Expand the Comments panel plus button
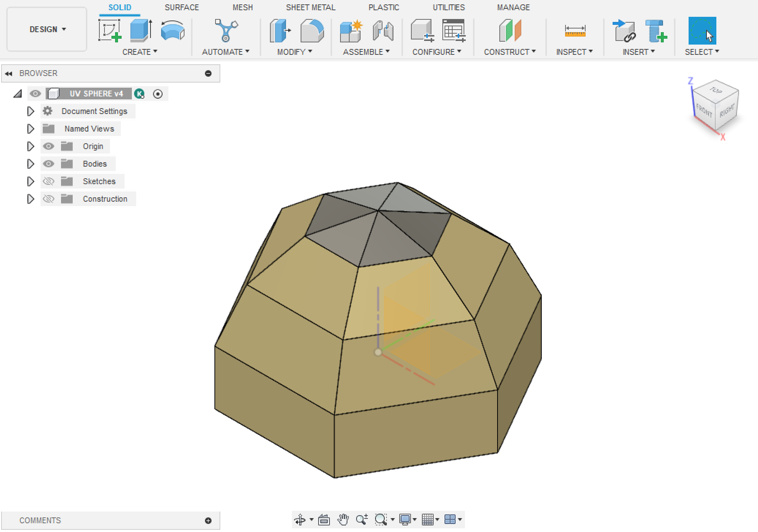The width and height of the screenshot is (758, 532). [x=208, y=521]
